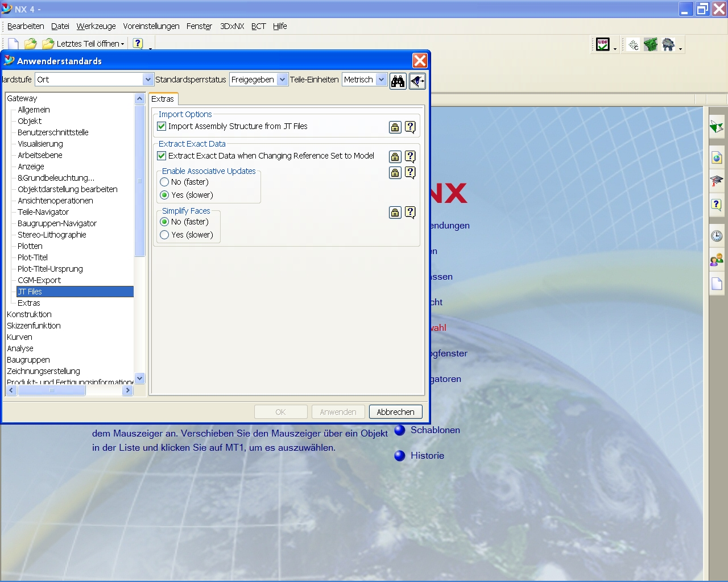
Task: Click the Schablonen link on welcome page
Action: pos(435,430)
